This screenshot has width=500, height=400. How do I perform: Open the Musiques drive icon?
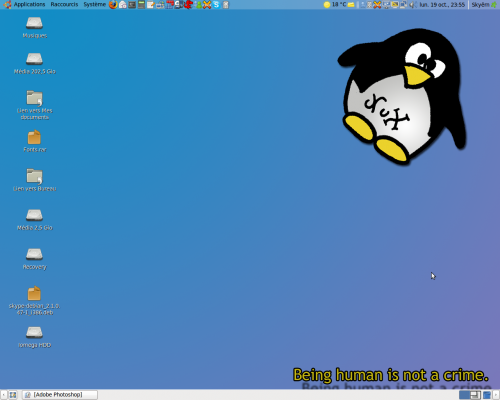[35, 27]
